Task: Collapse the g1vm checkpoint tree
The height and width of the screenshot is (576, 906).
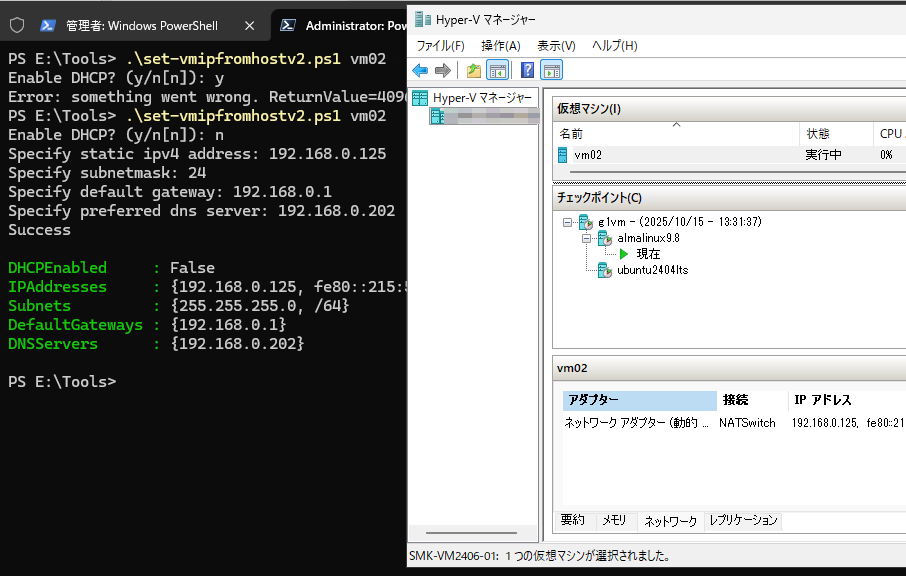Action: click(x=567, y=222)
